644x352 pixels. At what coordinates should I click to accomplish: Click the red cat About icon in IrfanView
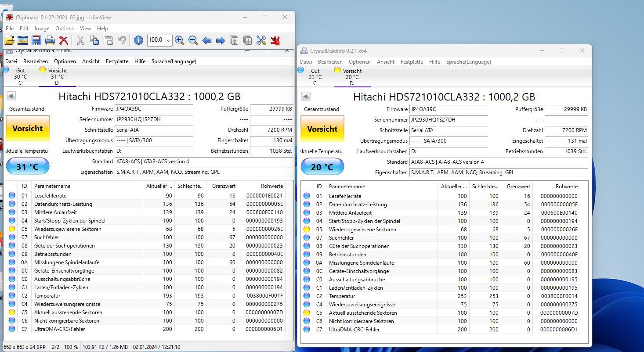(275, 40)
